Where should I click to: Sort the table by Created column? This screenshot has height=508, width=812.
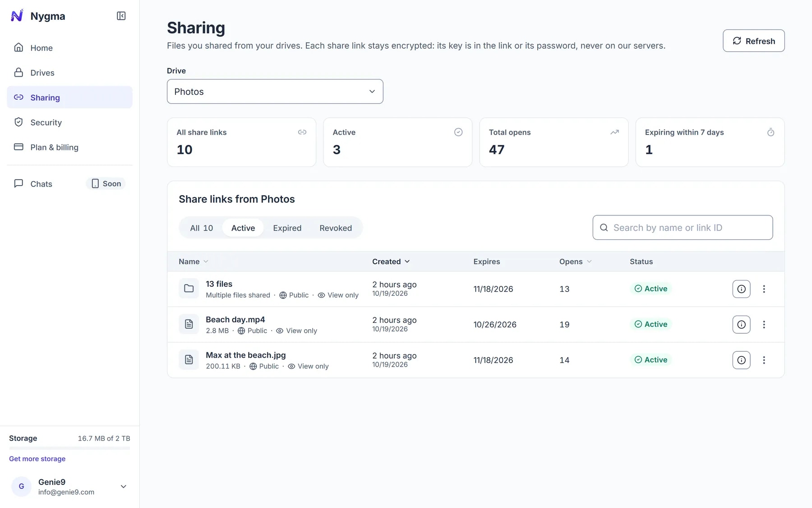coord(391,261)
